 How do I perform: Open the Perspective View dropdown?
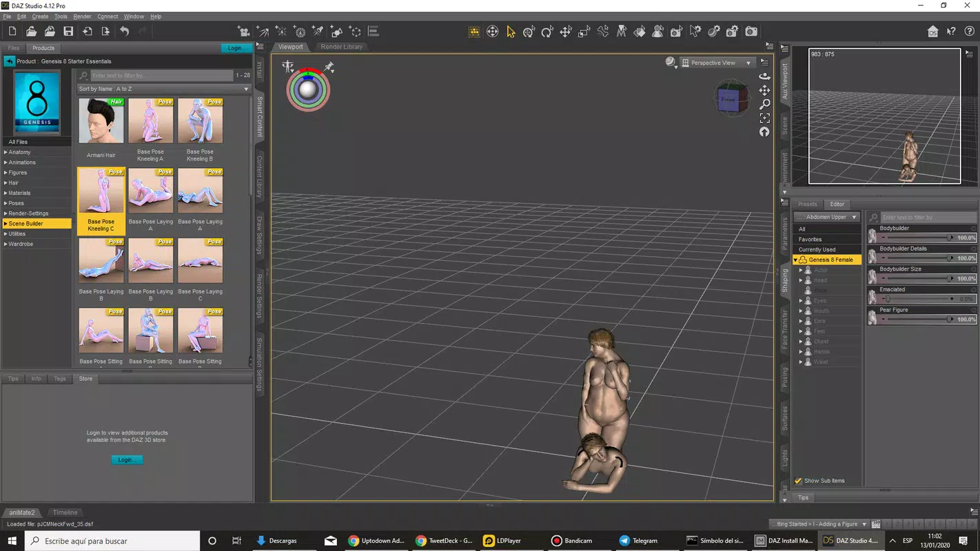point(717,63)
